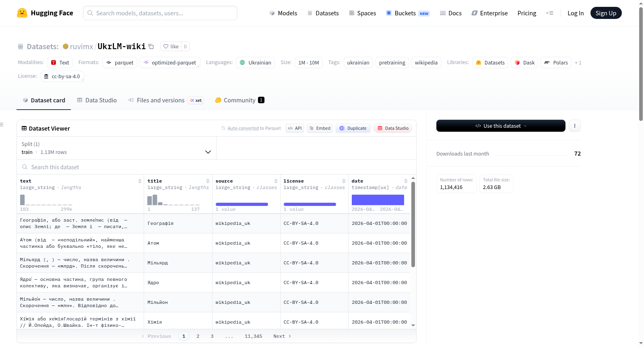Open Models in top navigation

[x=283, y=13]
